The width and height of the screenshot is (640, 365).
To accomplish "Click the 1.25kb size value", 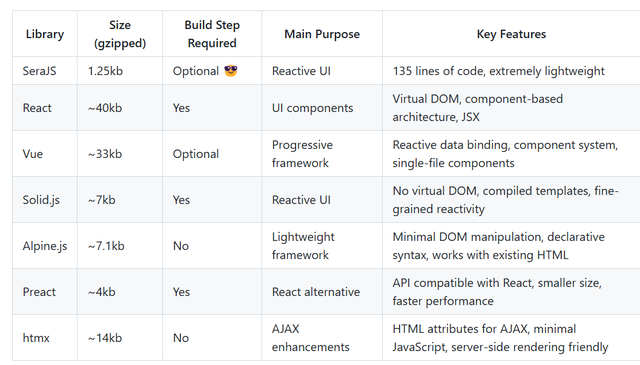I will [105, 71].
